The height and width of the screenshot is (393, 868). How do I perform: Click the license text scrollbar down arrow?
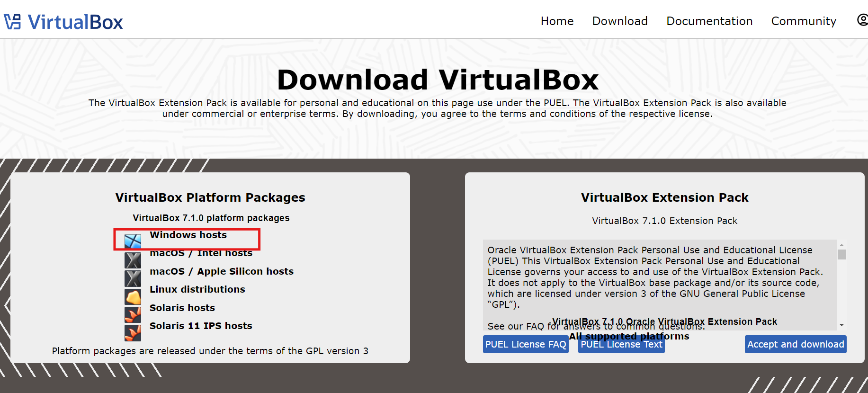point(841,325)
